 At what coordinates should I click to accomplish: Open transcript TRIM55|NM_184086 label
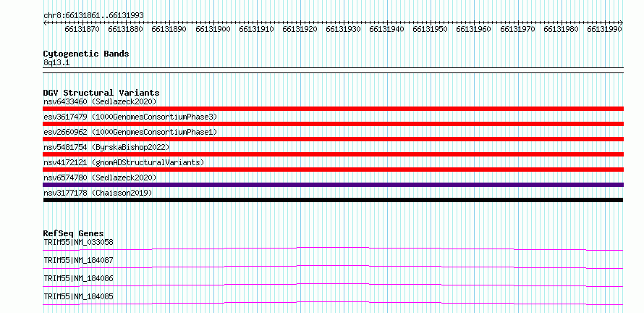coord(78,278)
